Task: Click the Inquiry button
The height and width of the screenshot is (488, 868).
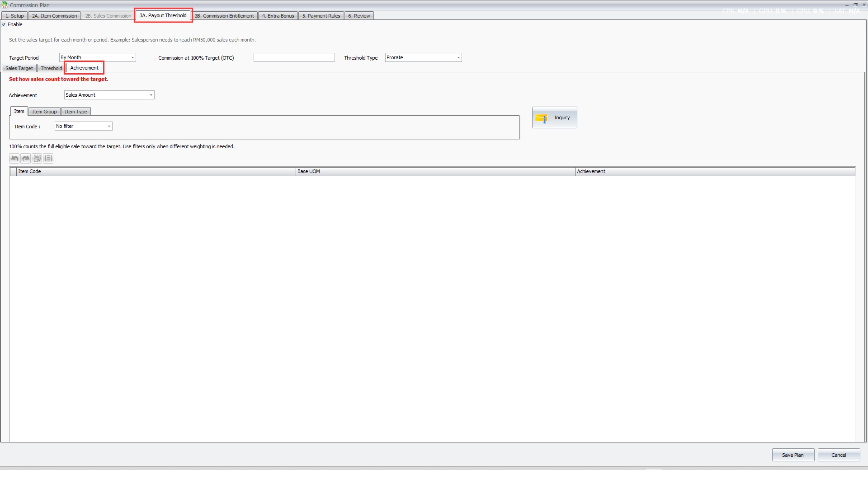Action: pyautogui.click(x=555, y=117)
